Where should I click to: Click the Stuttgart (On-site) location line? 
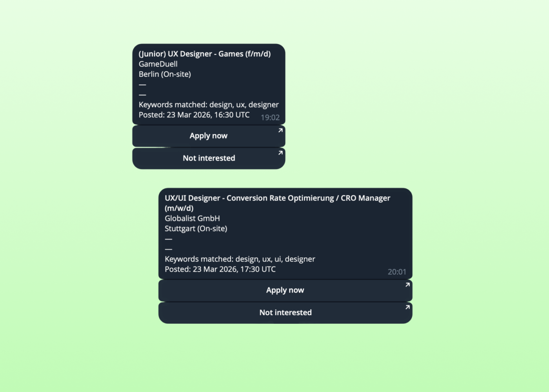click(196, 229)
